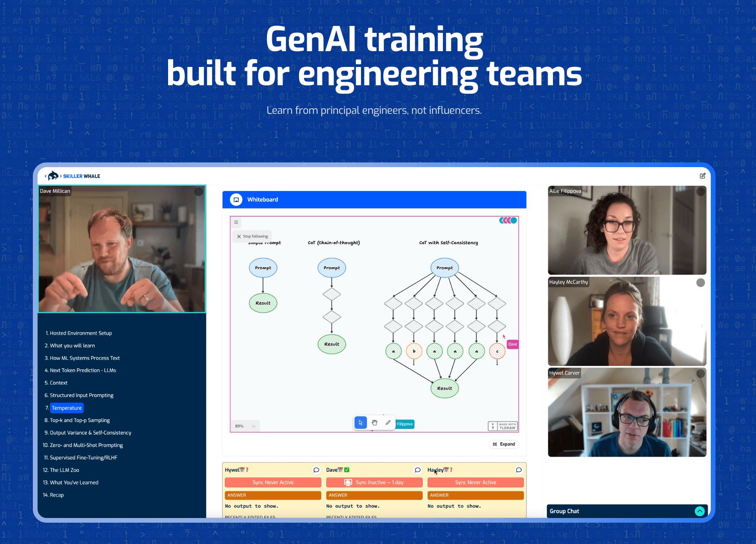Toggle the circle on Dave Millican's video
This screenshot has width=756, height=544.
point(199,192)
